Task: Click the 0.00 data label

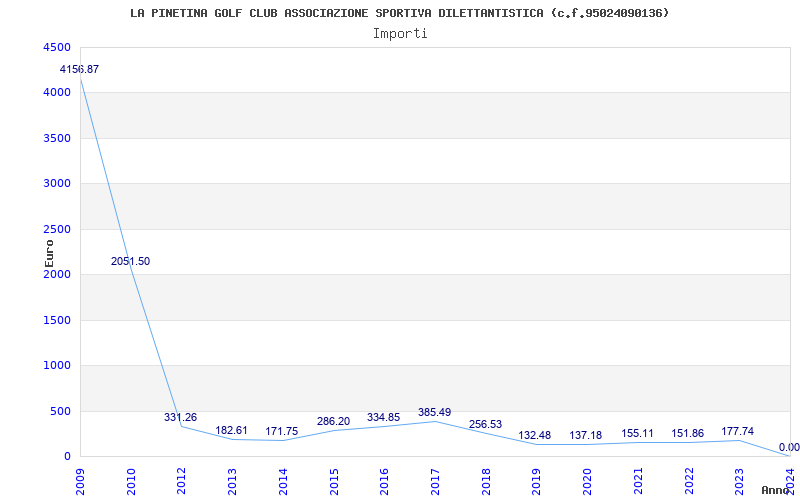Action: (789, 447)
